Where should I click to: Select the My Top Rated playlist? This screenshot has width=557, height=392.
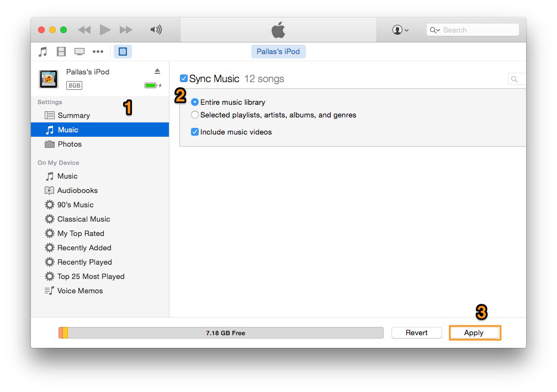coord(100,233)
